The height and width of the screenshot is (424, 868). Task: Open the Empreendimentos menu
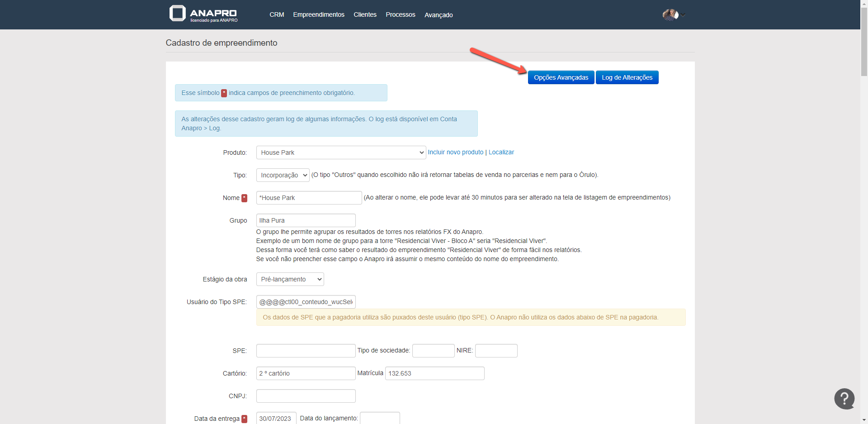tap(318, 15)
